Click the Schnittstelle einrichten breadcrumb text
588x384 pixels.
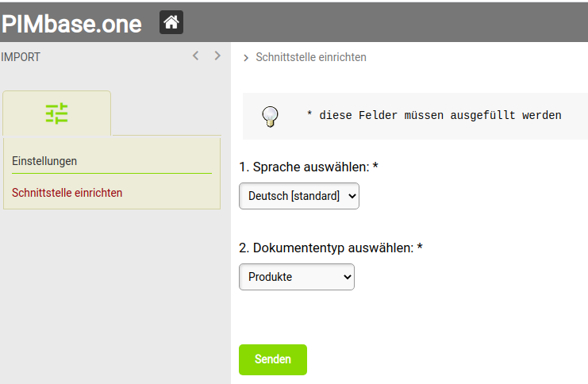tap(311, 57)
